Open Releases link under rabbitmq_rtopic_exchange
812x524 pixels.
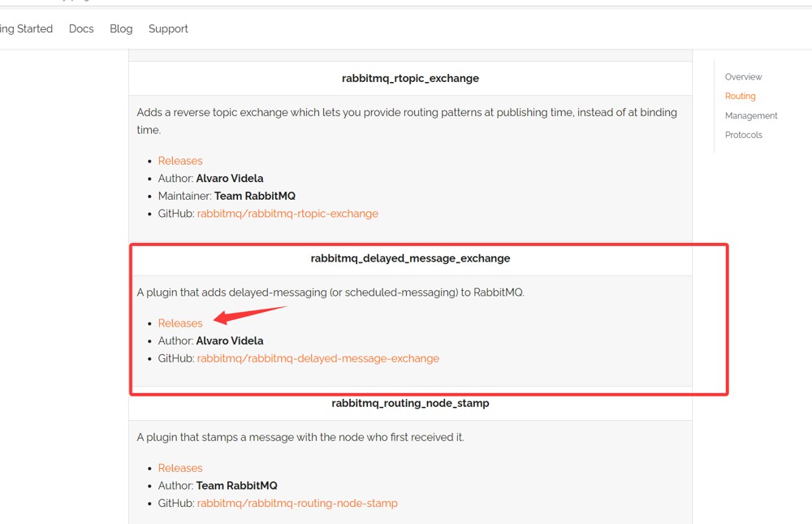pos(180,161)
